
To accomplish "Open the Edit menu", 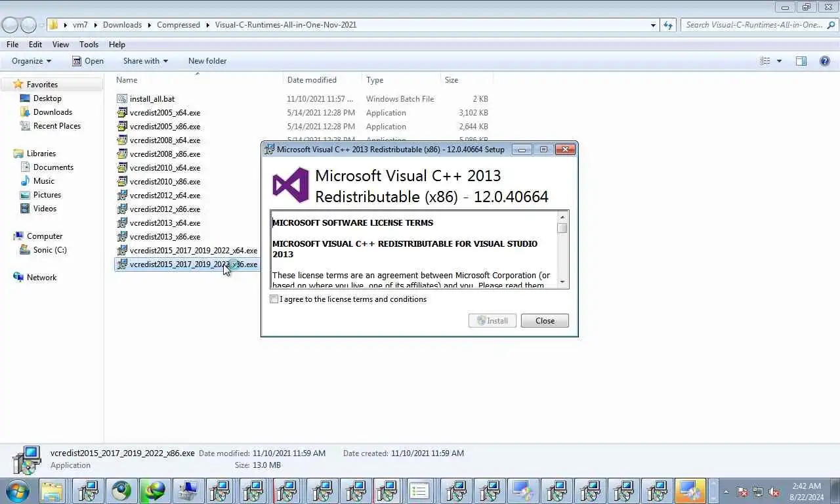I will 35,45.
